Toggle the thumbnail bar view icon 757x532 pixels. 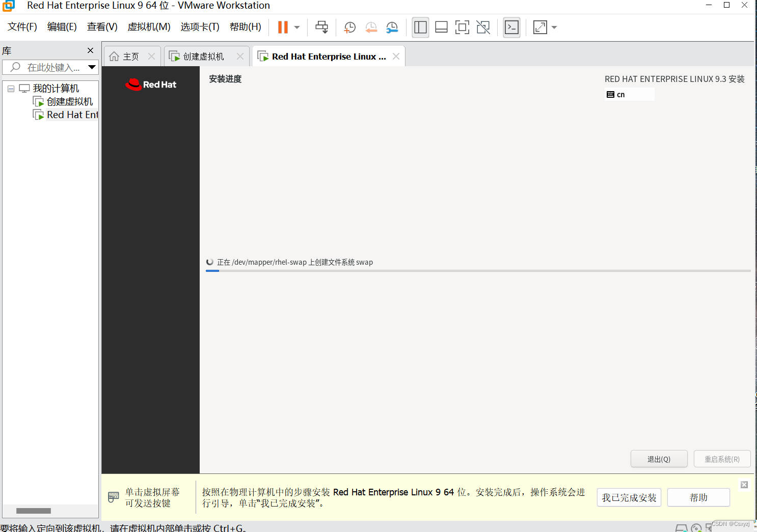441,27
